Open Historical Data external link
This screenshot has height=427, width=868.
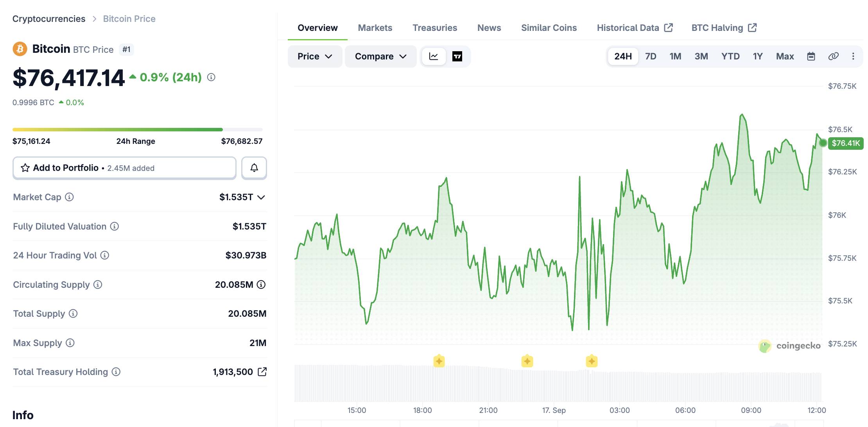pos(635,28)
